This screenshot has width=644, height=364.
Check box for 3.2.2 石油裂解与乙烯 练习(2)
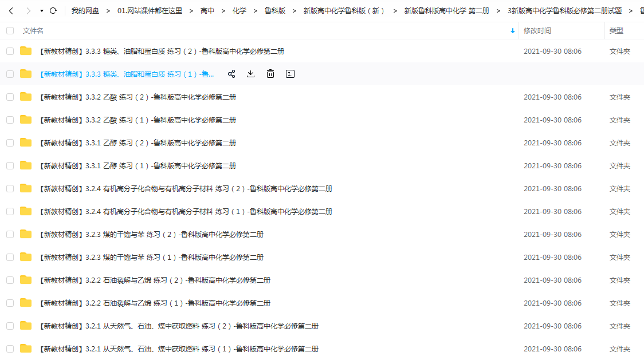[x=10, y=280]
